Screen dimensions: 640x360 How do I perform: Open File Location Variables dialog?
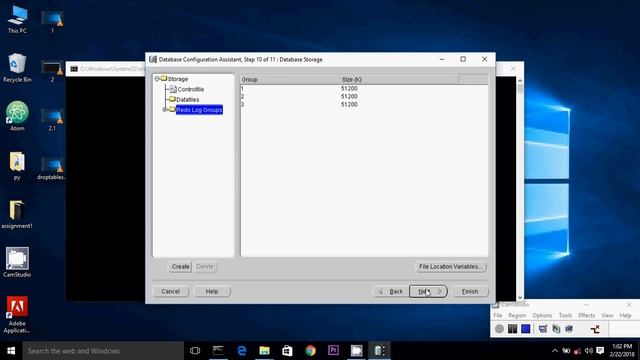451,267
